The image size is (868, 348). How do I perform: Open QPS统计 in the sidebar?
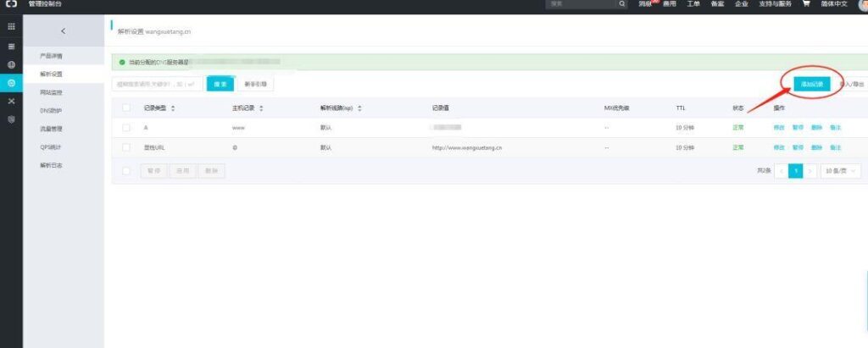(51, 147)
